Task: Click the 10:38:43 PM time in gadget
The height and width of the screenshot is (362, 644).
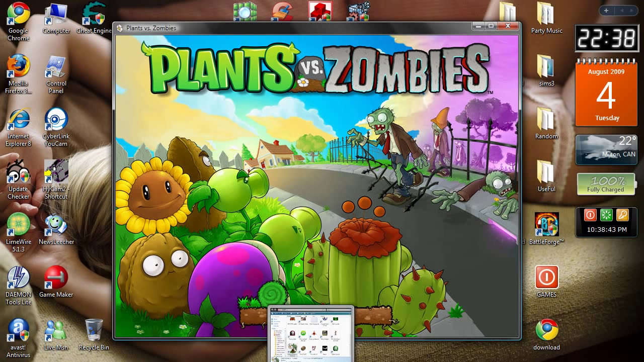Action: pos(607,230)
